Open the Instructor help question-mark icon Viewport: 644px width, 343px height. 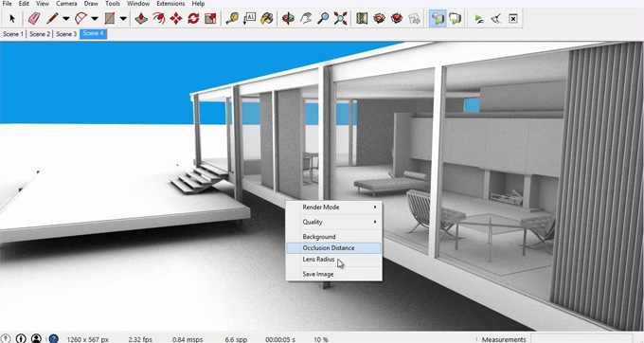pyautogui.click(x=53, y=339)
